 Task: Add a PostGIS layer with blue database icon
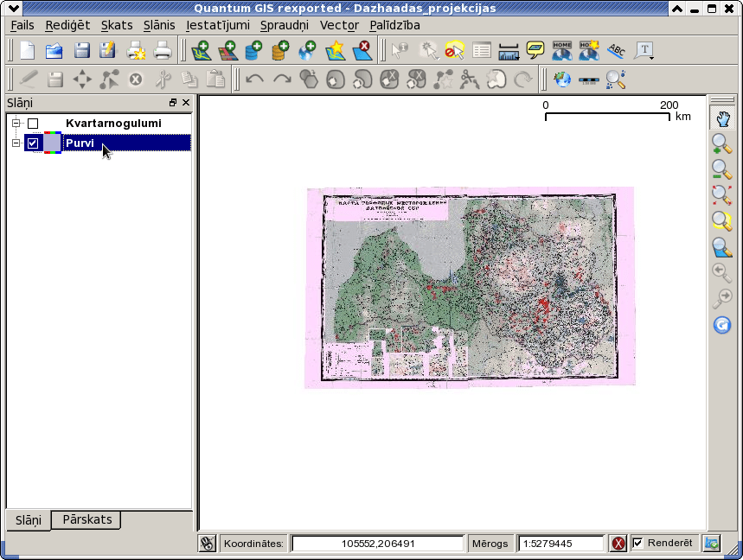(x=254, y=50)
